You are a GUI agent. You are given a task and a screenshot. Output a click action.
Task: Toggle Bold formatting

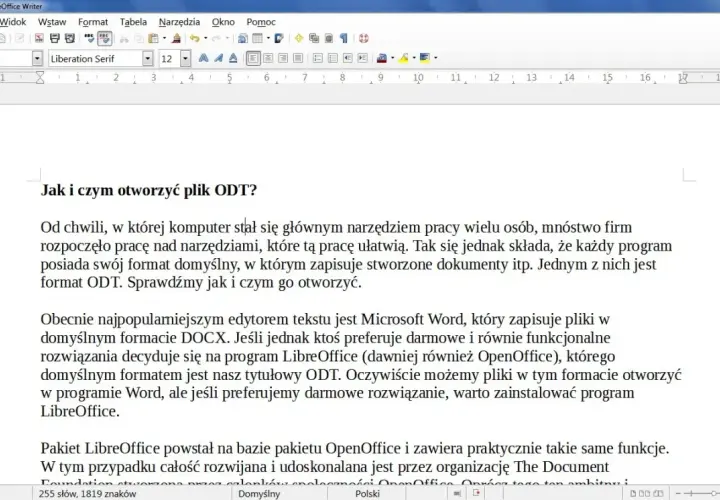[203, 58]
